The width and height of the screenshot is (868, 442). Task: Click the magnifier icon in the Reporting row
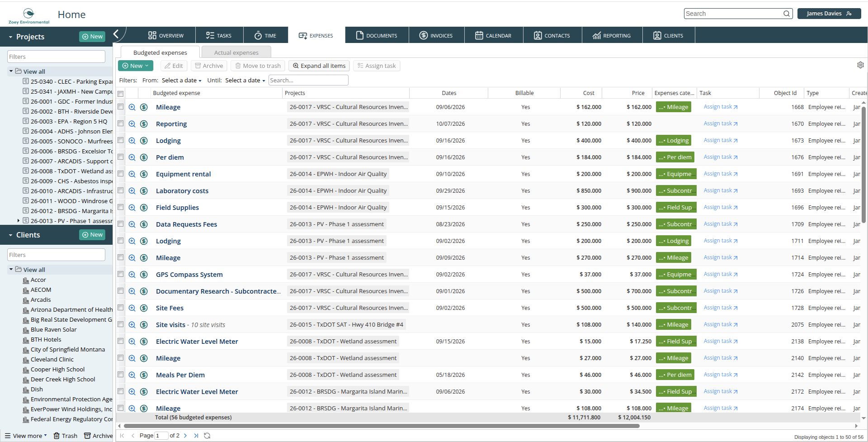point(132,124)
